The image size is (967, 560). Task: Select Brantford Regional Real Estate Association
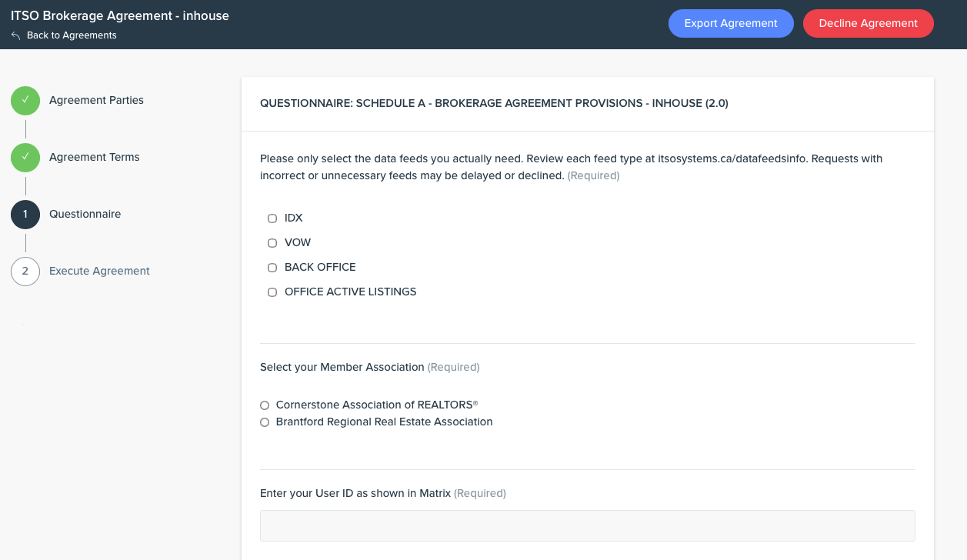265,422
